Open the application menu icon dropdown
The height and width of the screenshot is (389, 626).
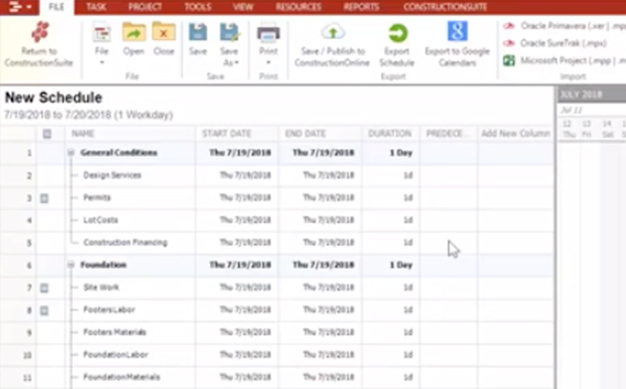tap(20, 7)
